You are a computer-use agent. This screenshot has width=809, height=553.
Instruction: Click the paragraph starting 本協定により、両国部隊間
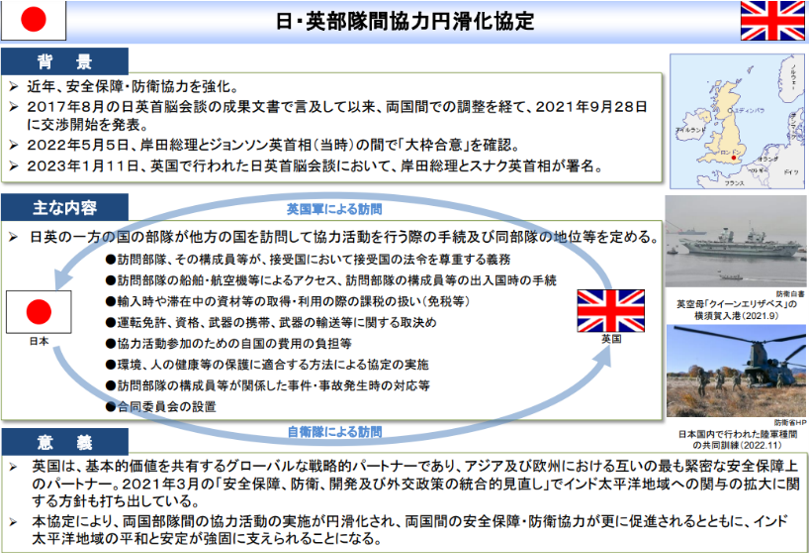tap(410, 530)
